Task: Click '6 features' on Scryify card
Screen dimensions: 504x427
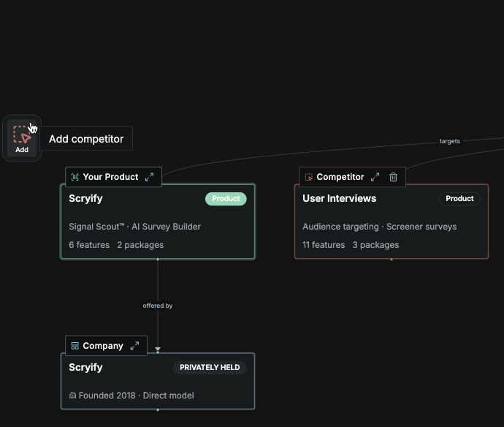Action: tap(89, 245)
